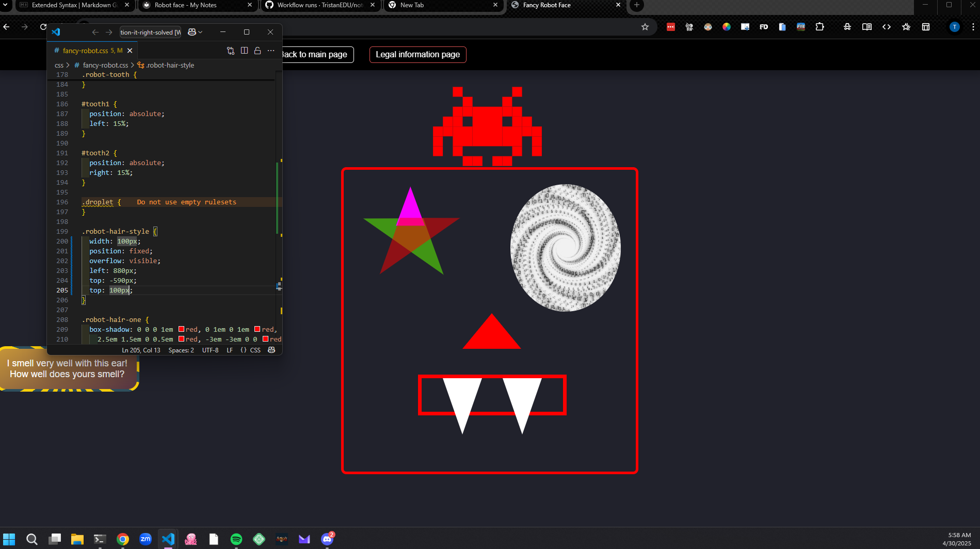
Task: Click second red swatch on line 209
Action: 258,329
